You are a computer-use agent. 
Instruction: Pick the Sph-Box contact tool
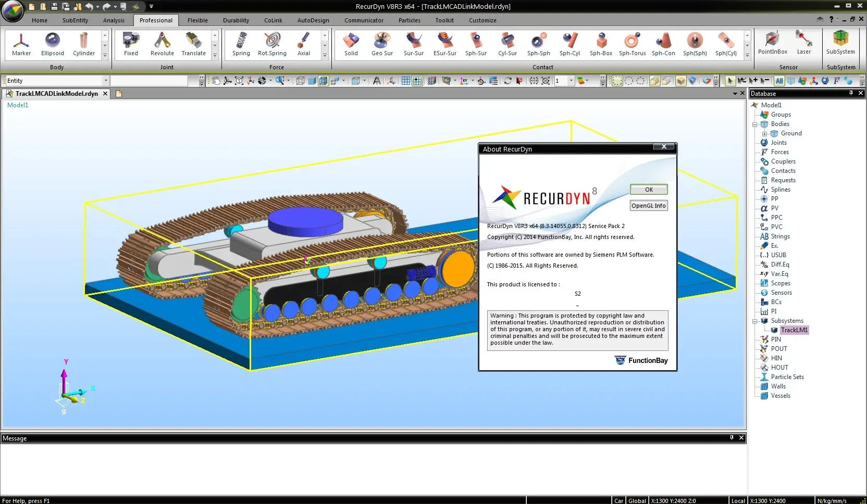601,44
